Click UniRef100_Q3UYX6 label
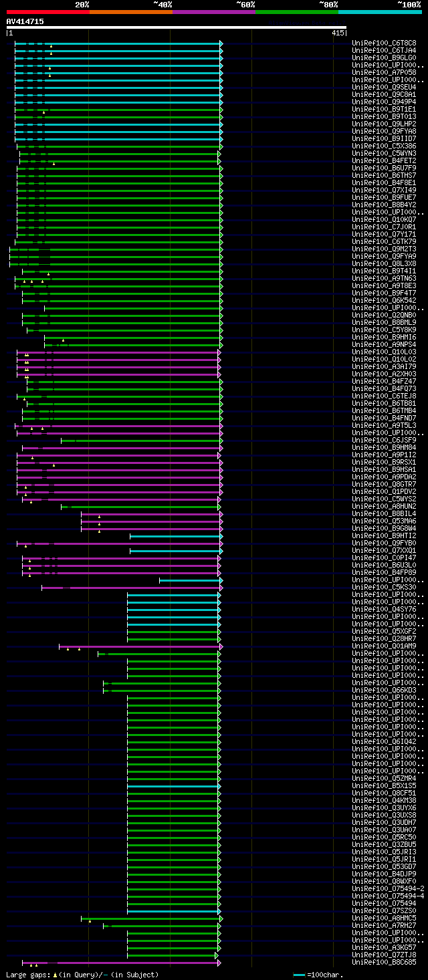 (385, 808)
